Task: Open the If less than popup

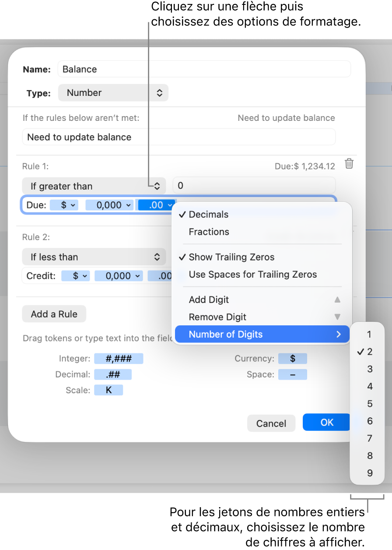Action: coord(94,257)
